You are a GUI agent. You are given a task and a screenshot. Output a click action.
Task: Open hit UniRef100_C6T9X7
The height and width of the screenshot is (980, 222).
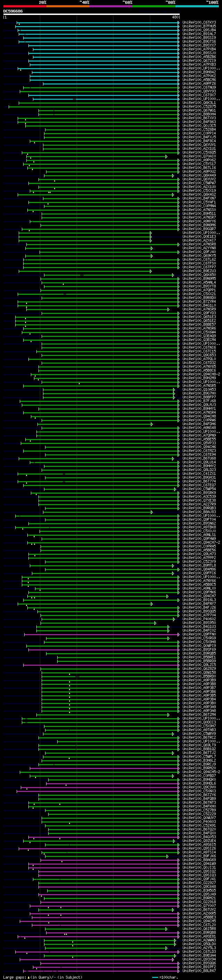[199, 95]
